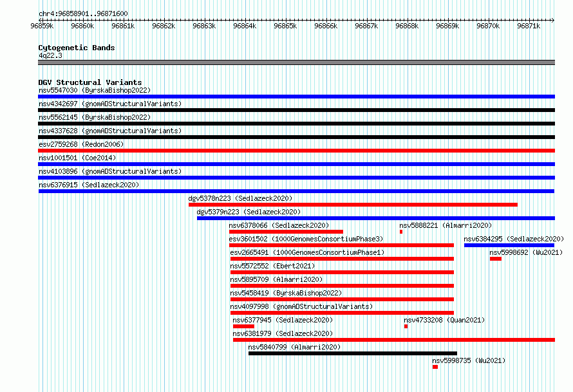Click the black bar for nsv4337628
Screen dimensions: 573x392
tap(296, 137)
